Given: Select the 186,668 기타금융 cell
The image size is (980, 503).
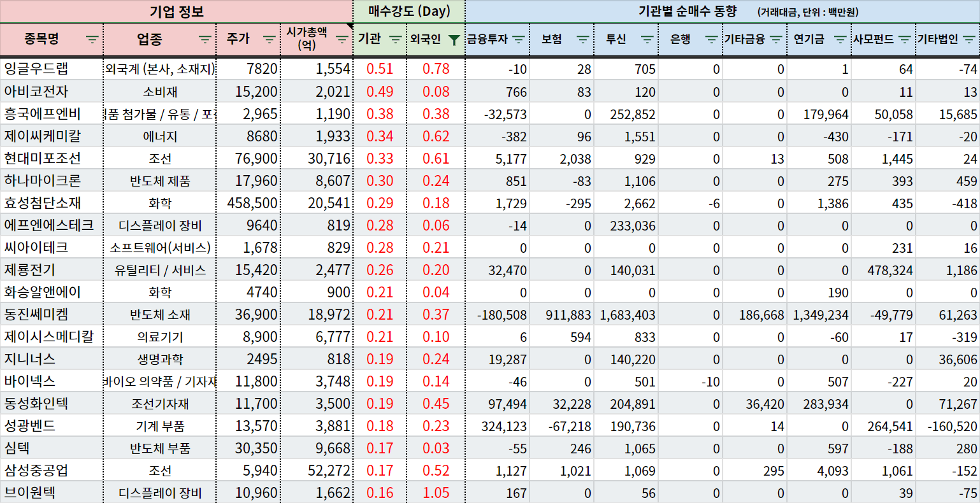Looking at the screenshot, I should tap(755, 314).
